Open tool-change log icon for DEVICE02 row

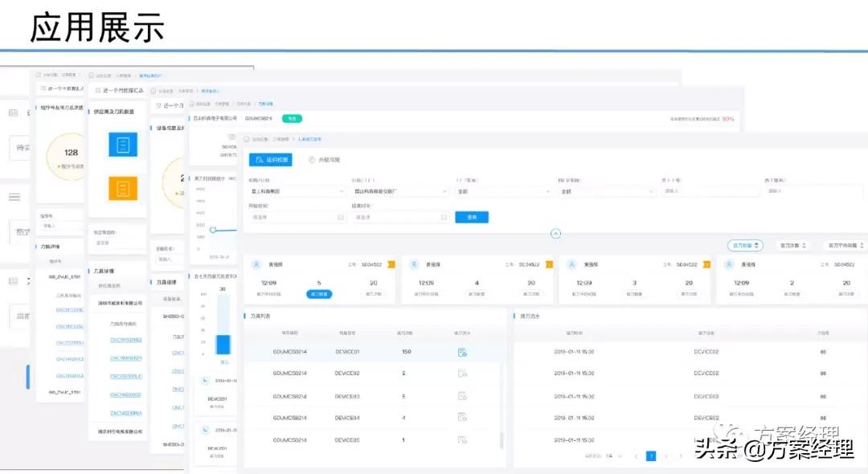[x=462, y=374]
